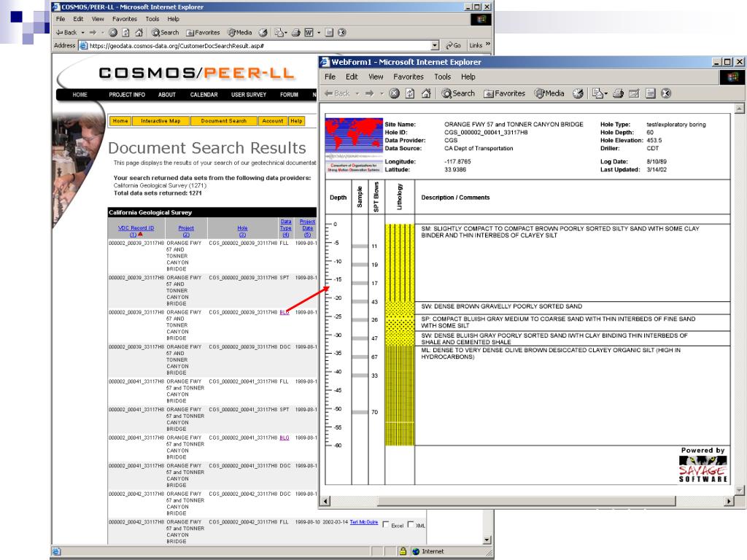Toggle the Excel checkbox in results row
Screen dimensions: 747x560
point(386,524)
